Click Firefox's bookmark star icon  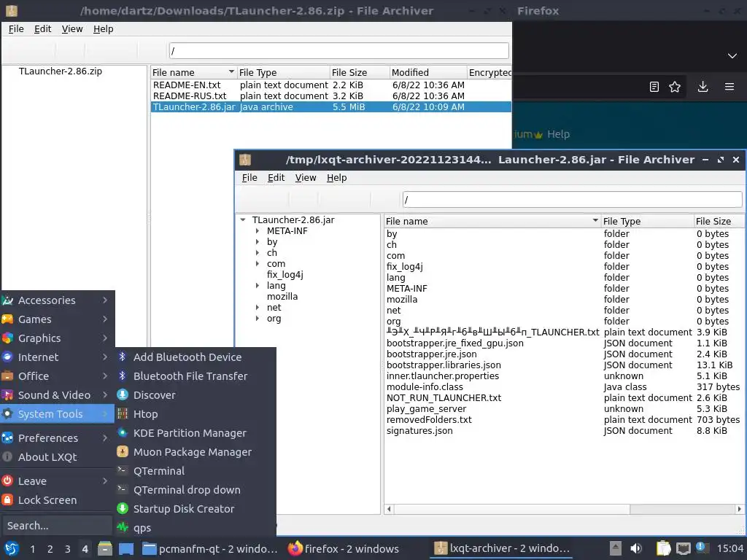click(675, 87)
